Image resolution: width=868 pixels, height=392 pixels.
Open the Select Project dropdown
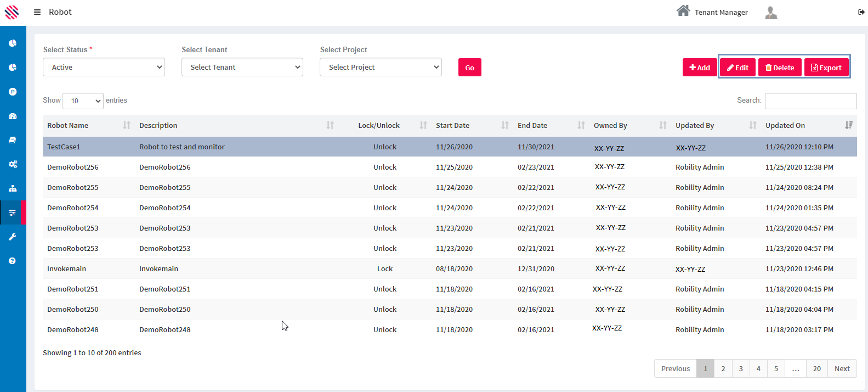[x=381, y=67]
